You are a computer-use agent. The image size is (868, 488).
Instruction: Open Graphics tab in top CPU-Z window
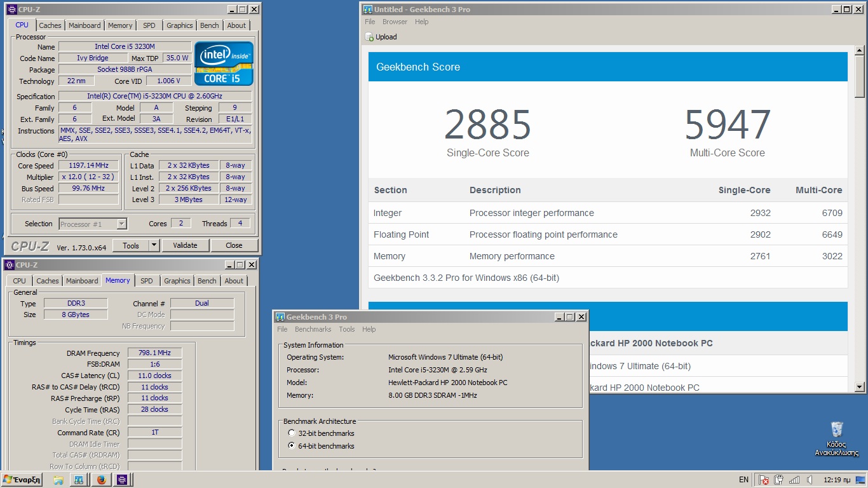click(x=180, y=25)
